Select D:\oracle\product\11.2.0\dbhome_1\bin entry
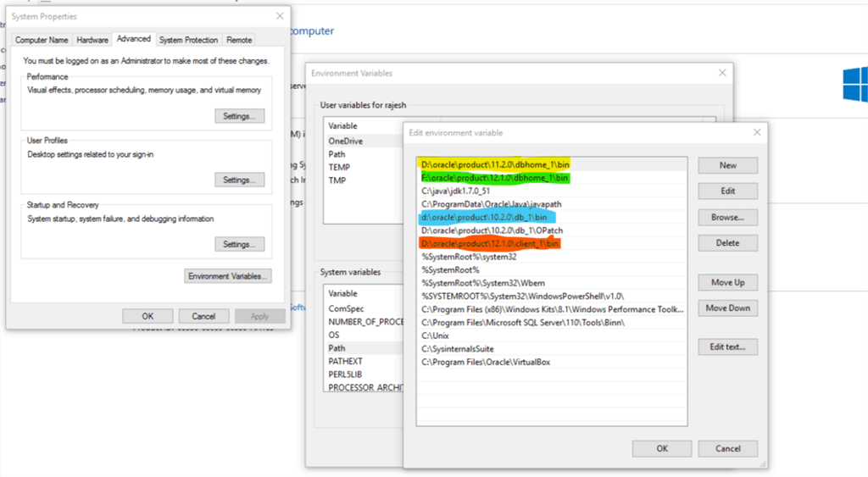The height and width of the screenshot is (477, 868). [x=551, y=164]
